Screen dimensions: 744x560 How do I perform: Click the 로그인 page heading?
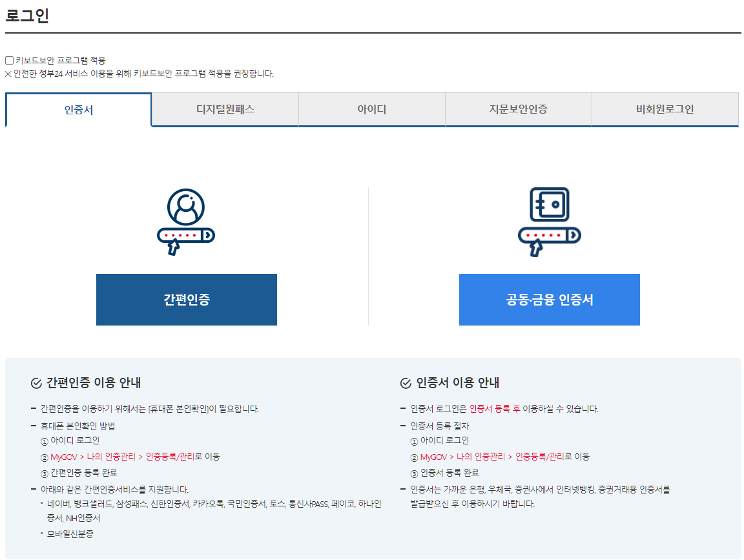point(27,16)
